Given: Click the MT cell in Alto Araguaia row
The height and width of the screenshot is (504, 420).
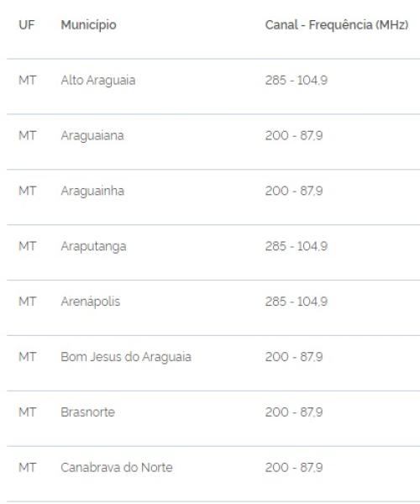Looking at the screenshot, I should pyautogui.click(x=28, y=81).
